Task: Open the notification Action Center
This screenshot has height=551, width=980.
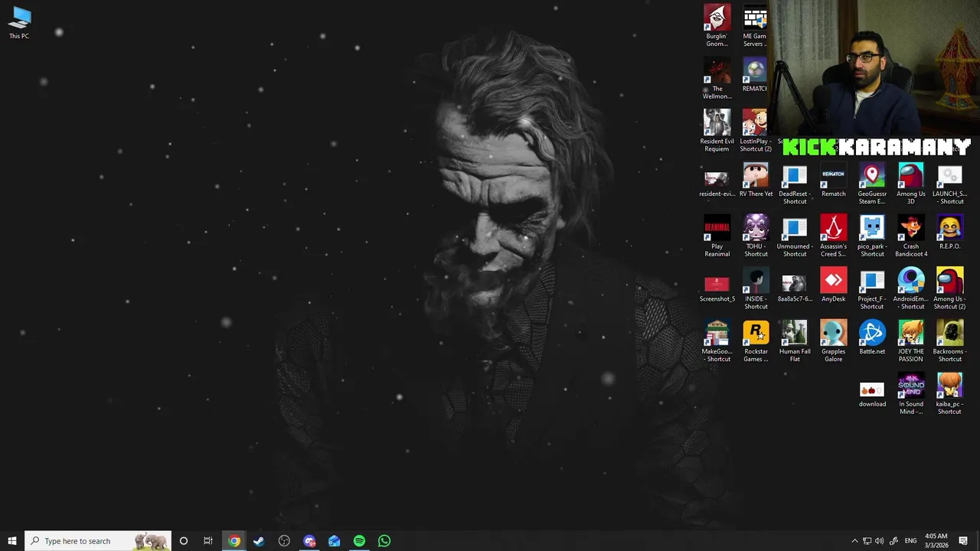Action: [x=963, y=541]
